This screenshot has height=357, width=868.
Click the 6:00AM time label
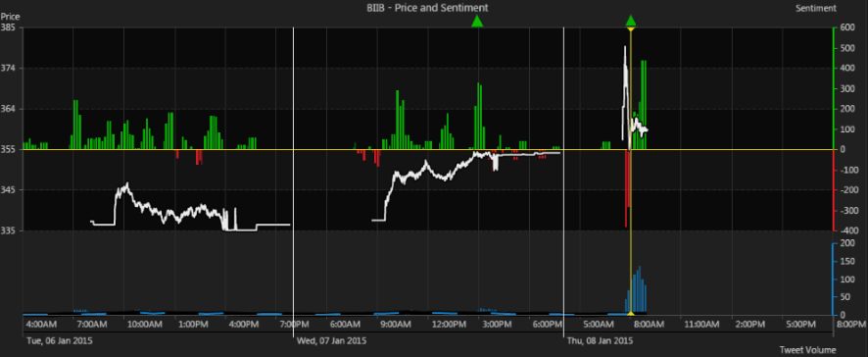(x=346, y=324)
